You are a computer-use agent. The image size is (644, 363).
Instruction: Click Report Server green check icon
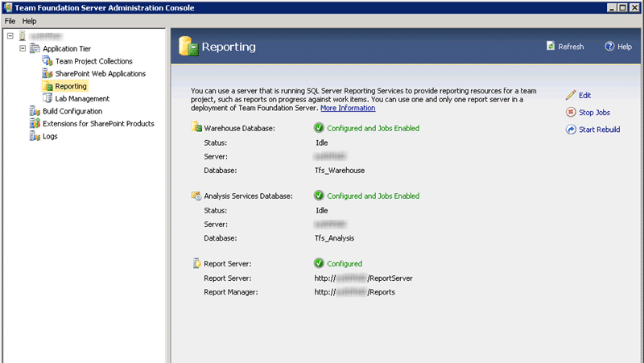pos(319,263)
